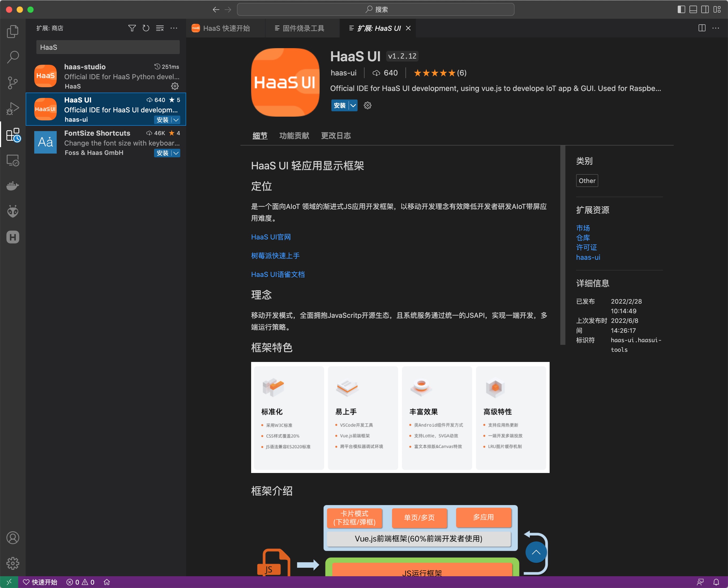728x588 pixels.
Task: Refresh the extensions list
Action: pos(146,28)
